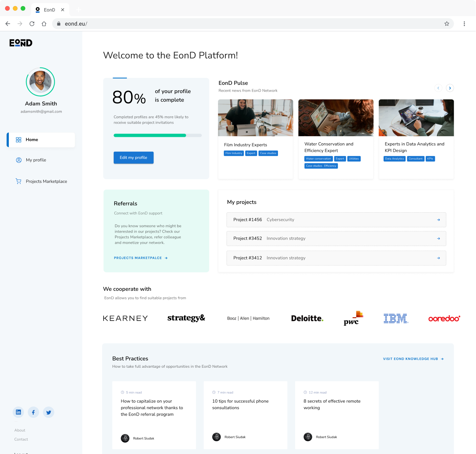Click the EonD logo in the sidebar
This screenshot has width=476, height=454.
[x=20, y=42]
